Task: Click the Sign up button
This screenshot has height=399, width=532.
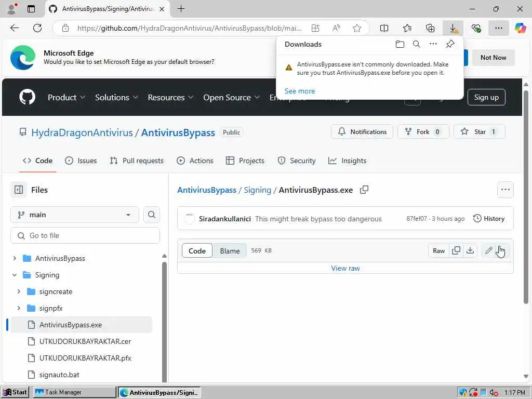Action: tap(486, 97)
